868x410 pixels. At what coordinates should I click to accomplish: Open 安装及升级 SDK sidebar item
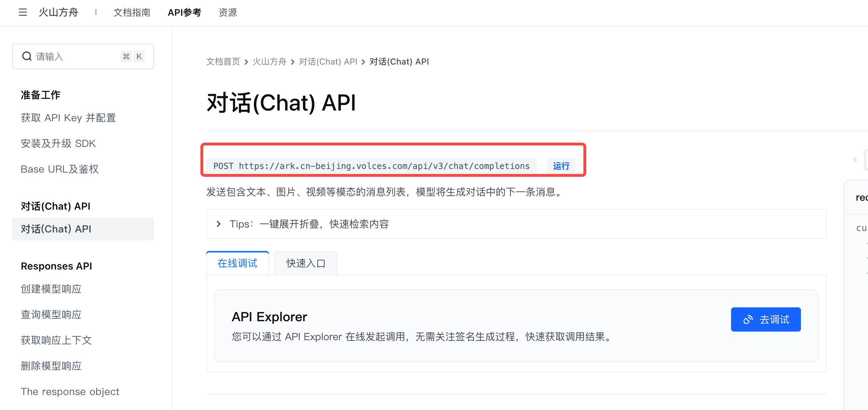[x=58, y=143]
